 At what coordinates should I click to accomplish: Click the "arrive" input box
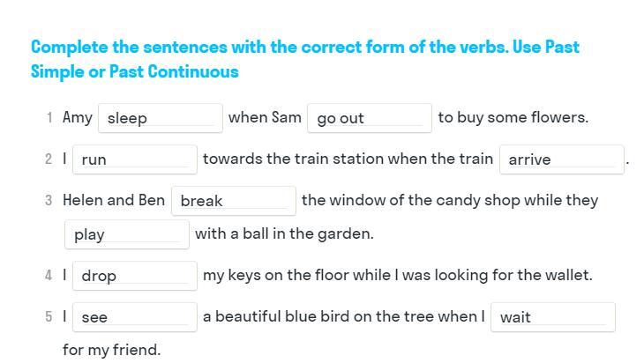click(x=561, y=159)
